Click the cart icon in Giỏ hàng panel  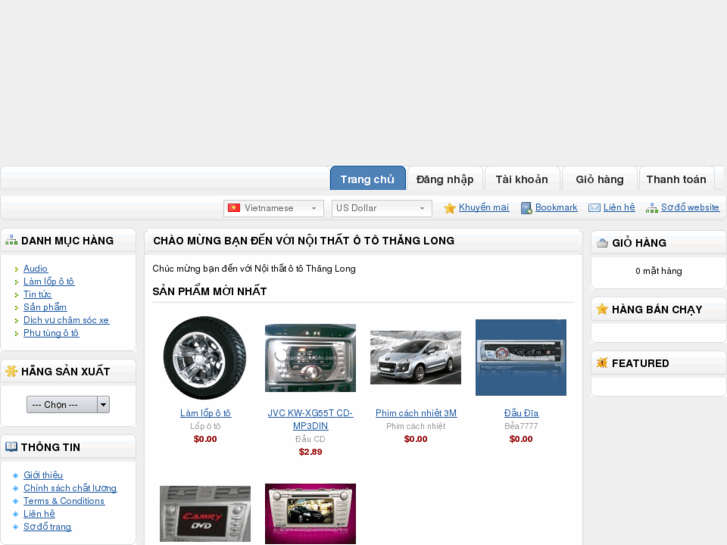click(x=602, y=243)
